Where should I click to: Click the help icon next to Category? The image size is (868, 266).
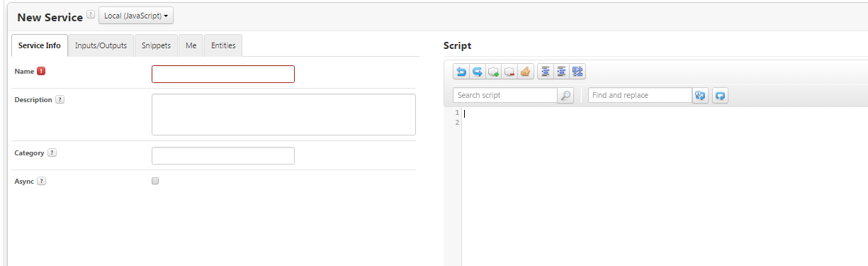click(52, 153)
